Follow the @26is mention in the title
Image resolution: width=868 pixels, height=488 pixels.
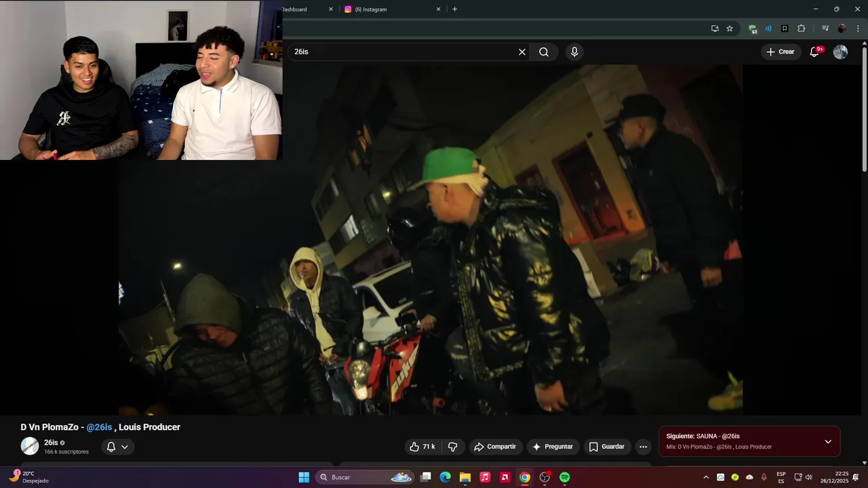99,427
